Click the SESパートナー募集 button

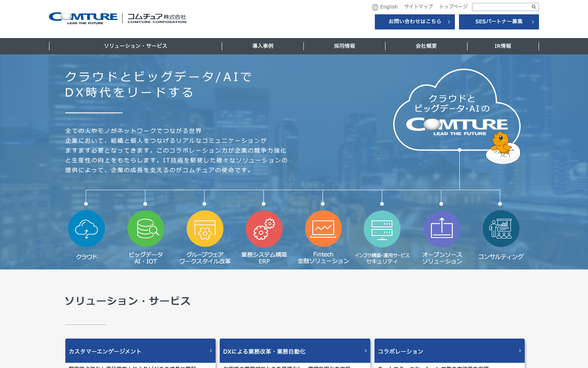(x=499, y=22)
